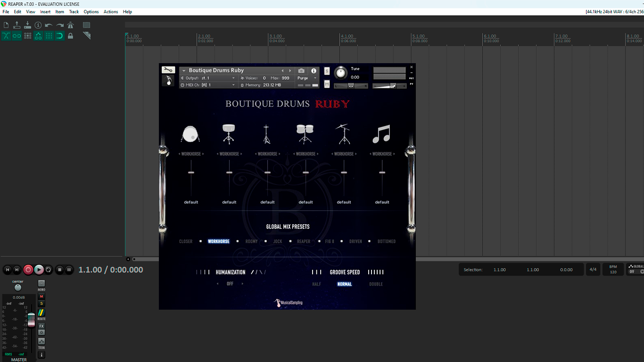Toggle master track MONO button

(x=41, y=283)
